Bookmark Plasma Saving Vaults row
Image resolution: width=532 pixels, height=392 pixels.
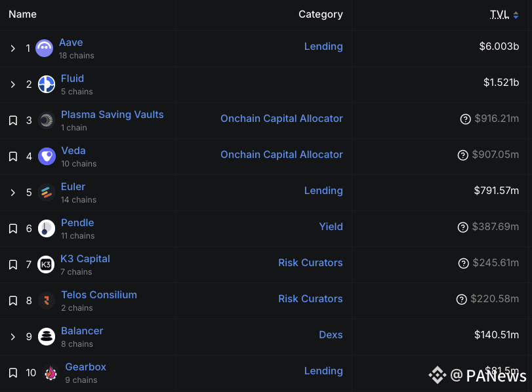pos(12,120)
